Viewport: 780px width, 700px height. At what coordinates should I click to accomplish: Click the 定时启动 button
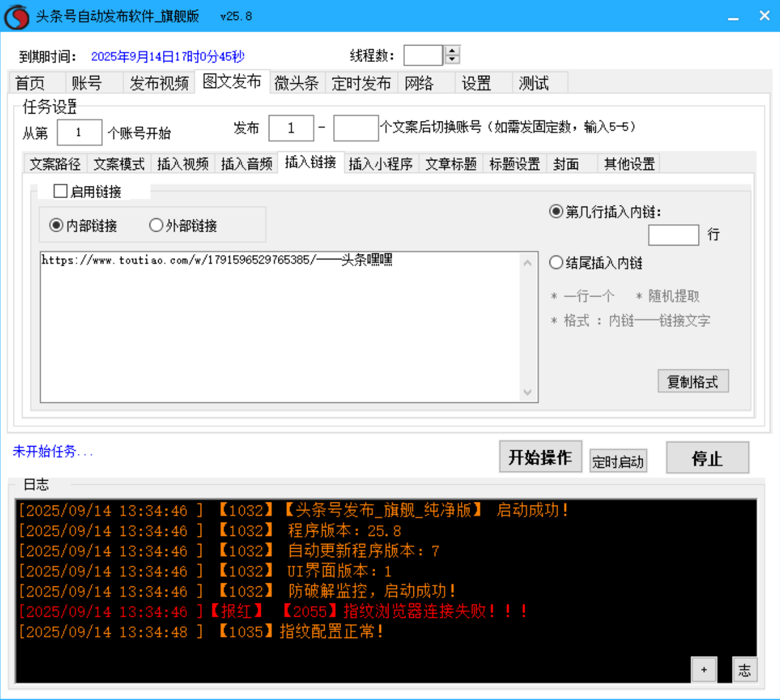click(618, 461)
